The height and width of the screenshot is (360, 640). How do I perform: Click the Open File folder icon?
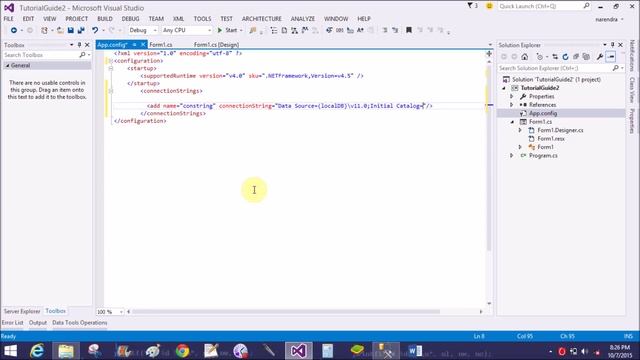tap(60, 30)
